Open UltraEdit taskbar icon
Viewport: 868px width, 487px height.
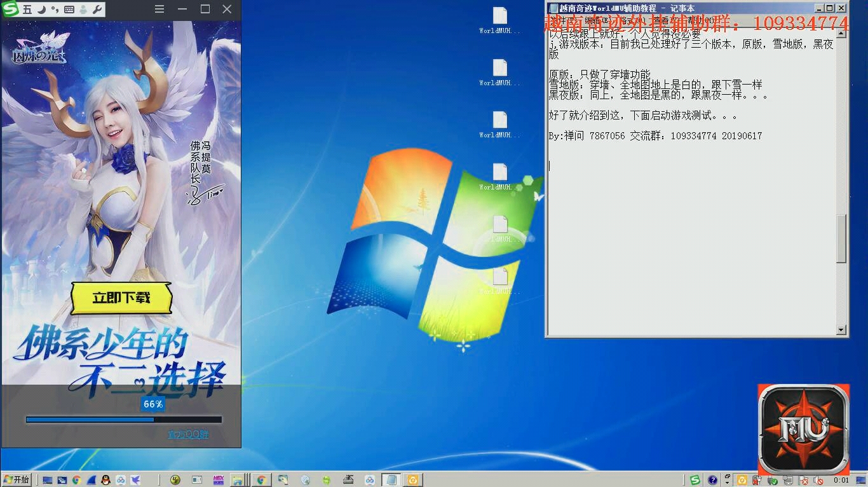(x=175, y=480)
